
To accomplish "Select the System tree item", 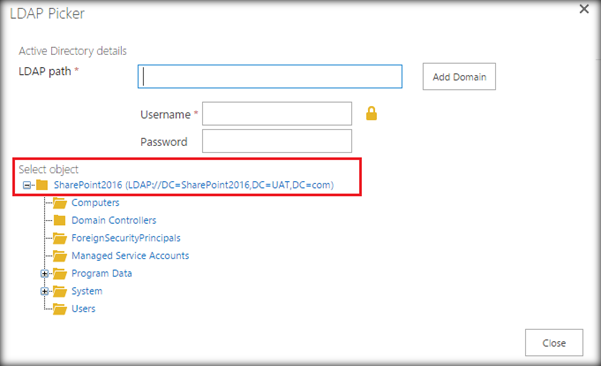I will click(x=87, y=291).
